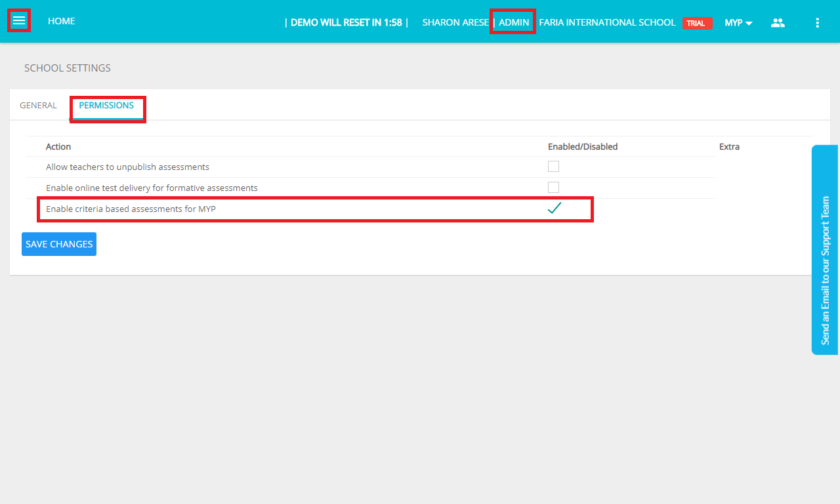Click the people/users icon in header
This screenshot has width=840, height=504.
(778, 23)
